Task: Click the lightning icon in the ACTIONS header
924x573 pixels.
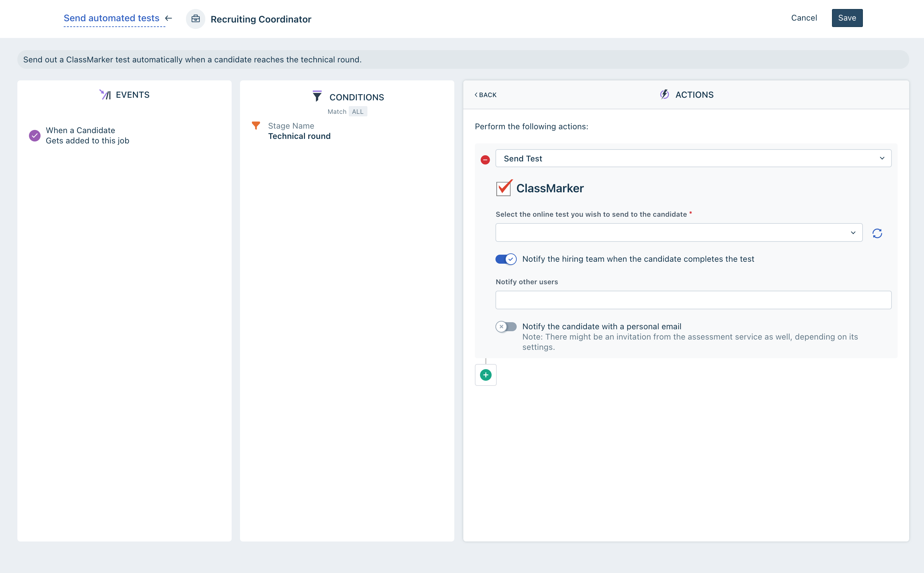Action: [664, 94]
